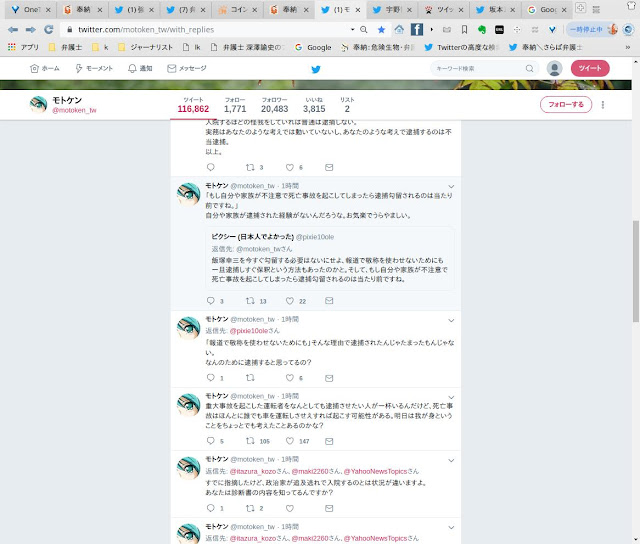Screen dimensions: 640x544
Task: Like the reply to @pixie10ole tweet
Action: point(289,378)
